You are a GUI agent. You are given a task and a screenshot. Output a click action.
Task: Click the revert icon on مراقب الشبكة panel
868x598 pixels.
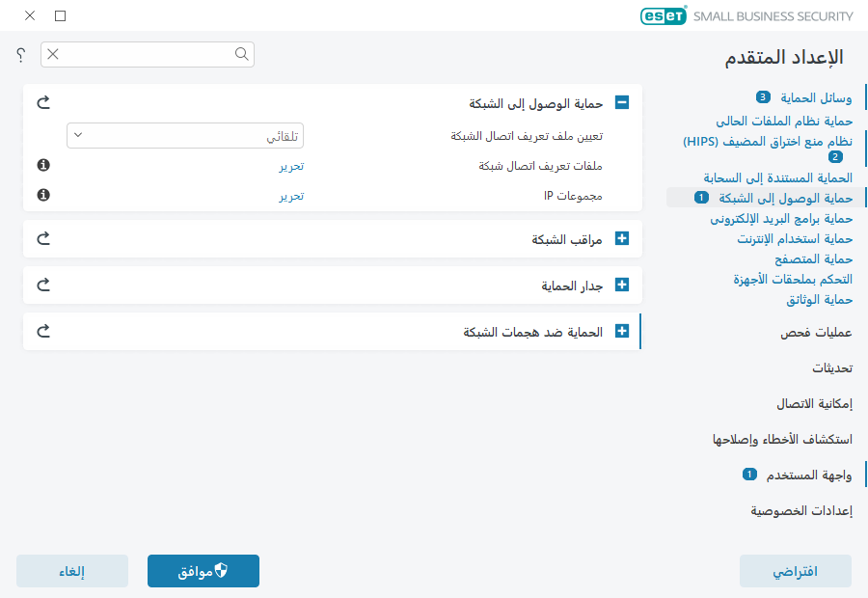click(x=42, y=238)
